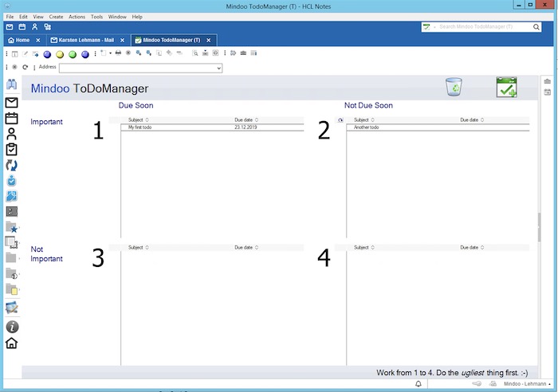Select the 'My first todo' row
This screenshot has width=558, height=392.
point(212,127)
